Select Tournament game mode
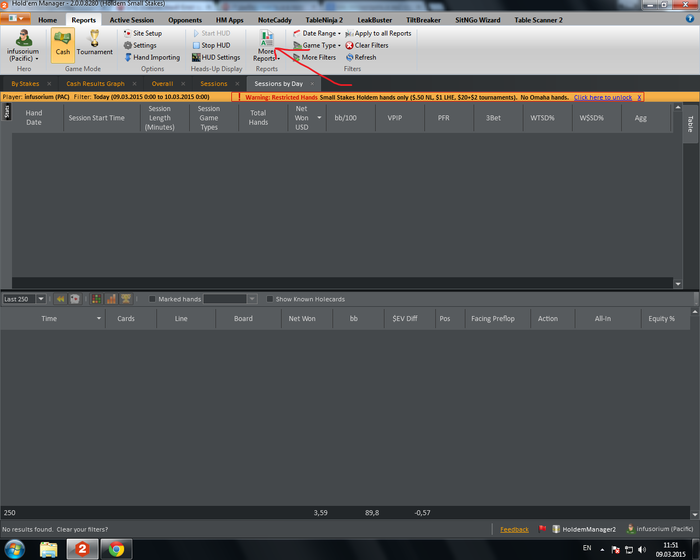This screenshot has width=700, height=560. pyautogui.click(x=95, y=43)
